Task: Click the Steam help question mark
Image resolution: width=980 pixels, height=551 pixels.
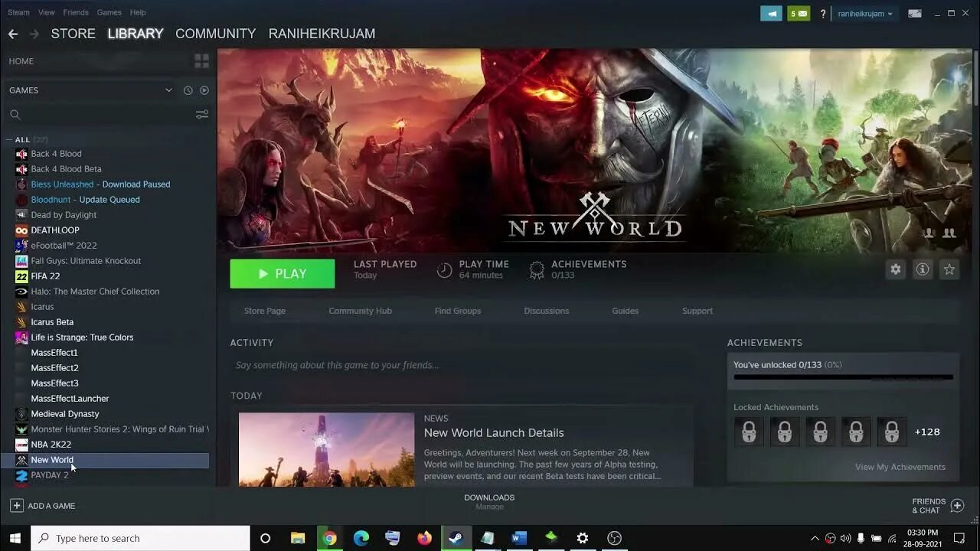Action: coord(823,14)
